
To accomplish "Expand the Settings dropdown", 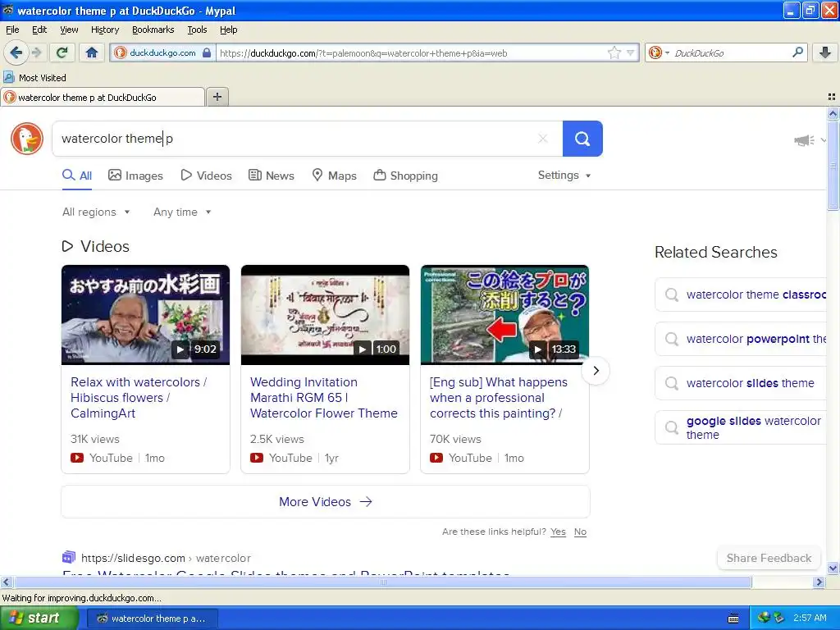I will [564, 176].
